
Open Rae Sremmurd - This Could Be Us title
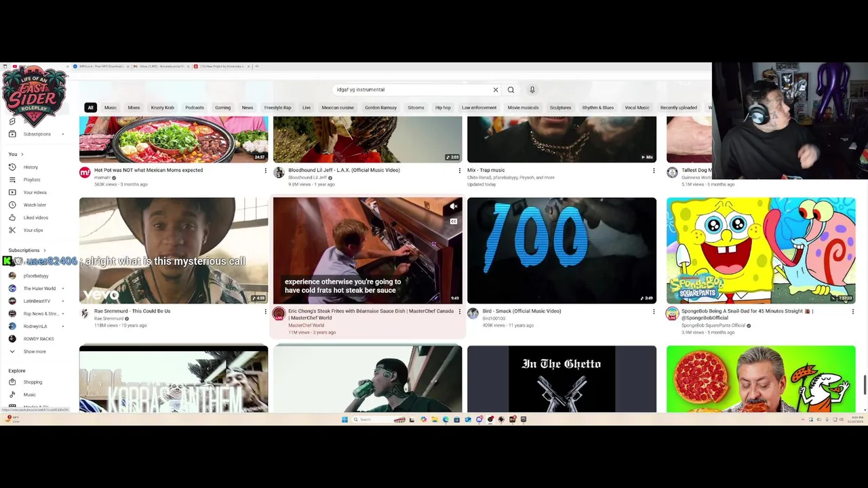coord(132,311)
